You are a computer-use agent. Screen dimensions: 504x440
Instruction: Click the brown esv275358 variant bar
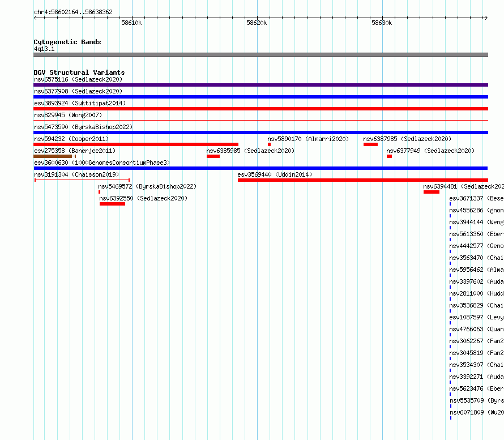point(53,156)
